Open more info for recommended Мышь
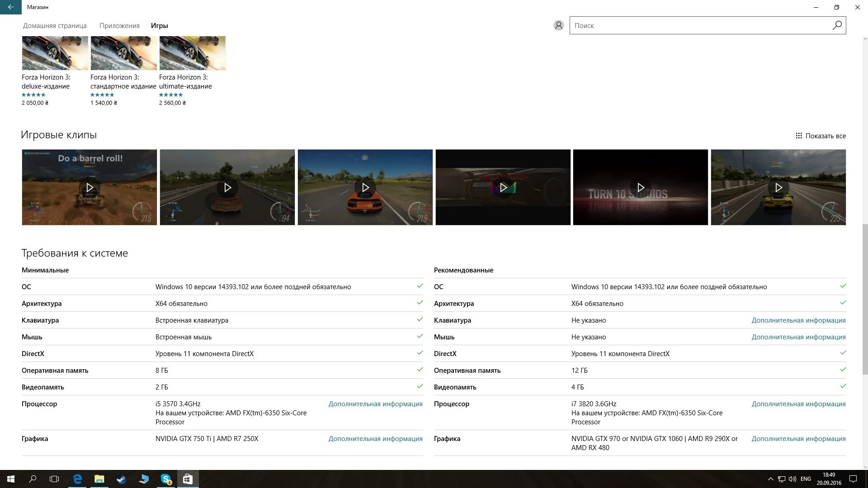 click(798, 337)
